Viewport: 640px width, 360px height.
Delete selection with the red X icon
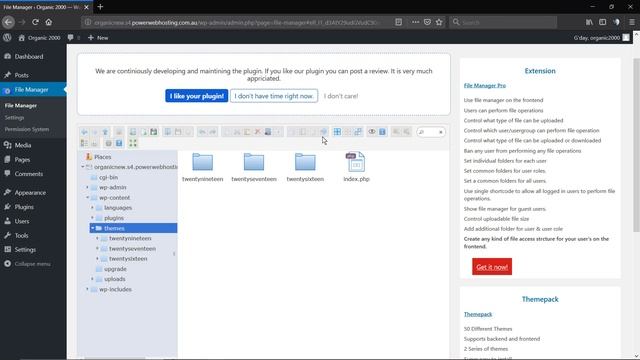(258, 132)
